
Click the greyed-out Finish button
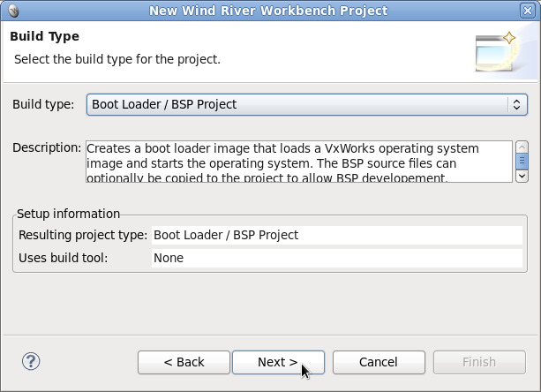coord(479,362)
